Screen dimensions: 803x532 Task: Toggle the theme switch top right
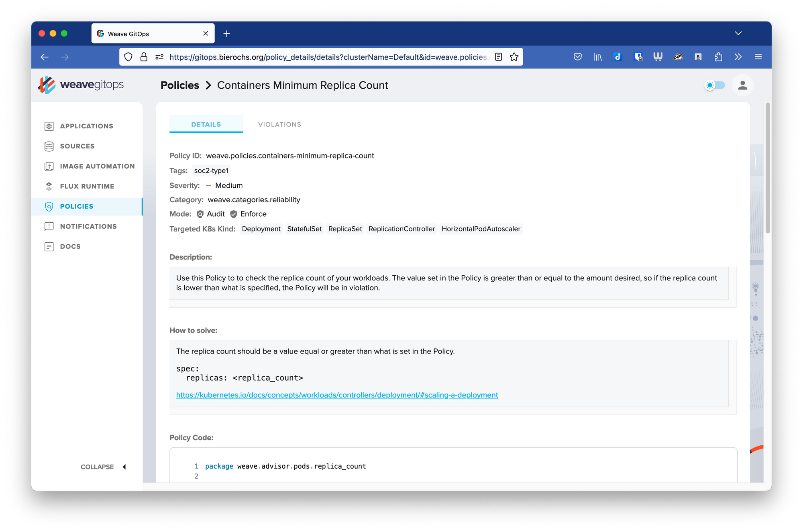coord(713,85)
